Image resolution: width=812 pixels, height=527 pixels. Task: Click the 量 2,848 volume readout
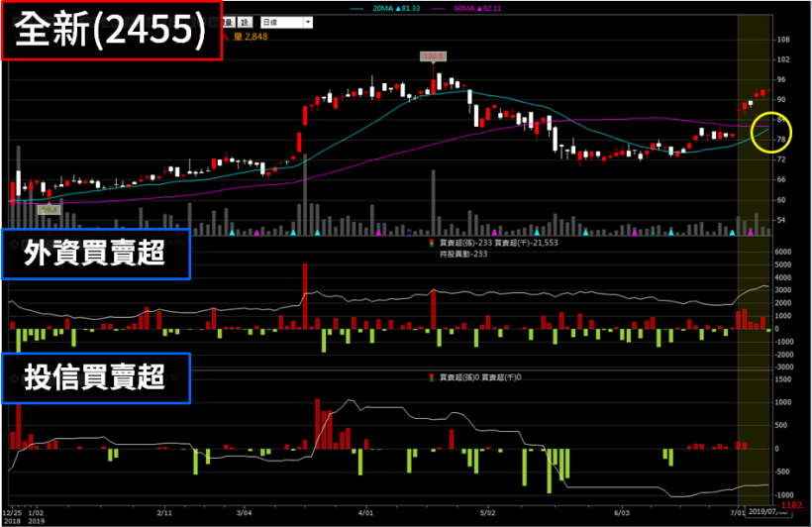point(251,37)
